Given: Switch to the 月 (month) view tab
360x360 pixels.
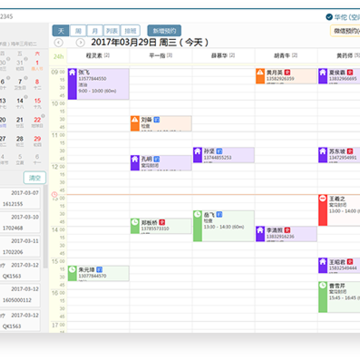Looking at the screenshot, I should 95,31.
